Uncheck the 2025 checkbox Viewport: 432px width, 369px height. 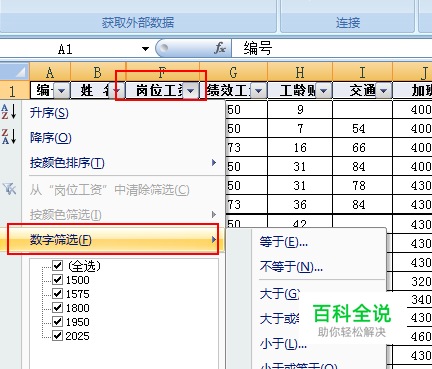point(58,336)
